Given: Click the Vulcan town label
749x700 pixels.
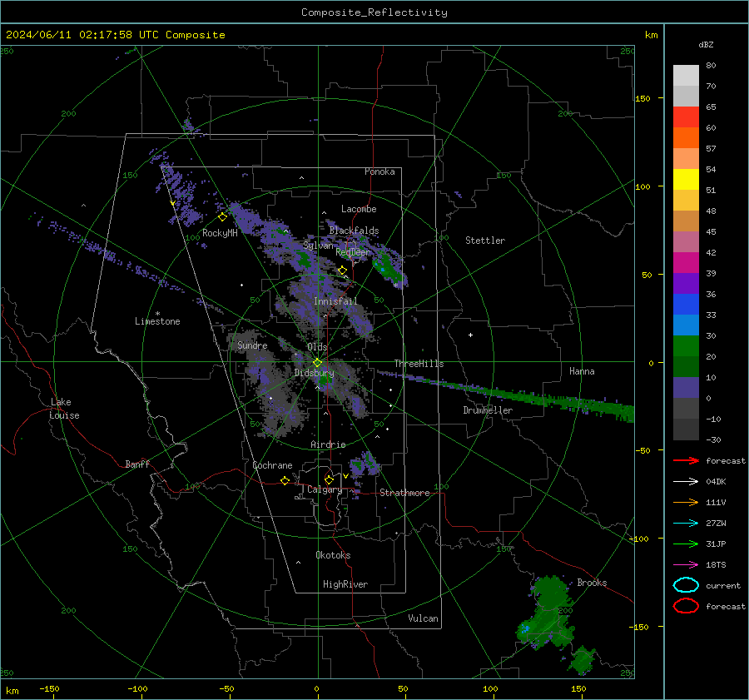Looking at the screenshot, I should (423, 618).
